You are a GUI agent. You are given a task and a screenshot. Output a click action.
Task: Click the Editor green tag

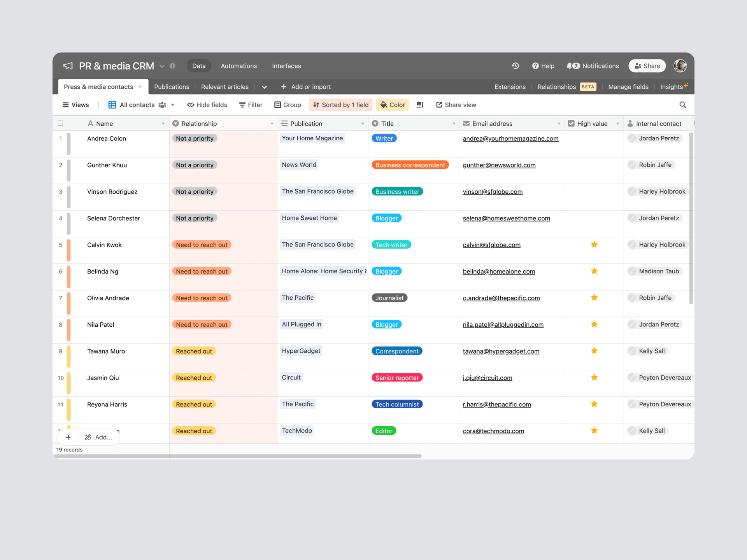(x=384, y=431)
